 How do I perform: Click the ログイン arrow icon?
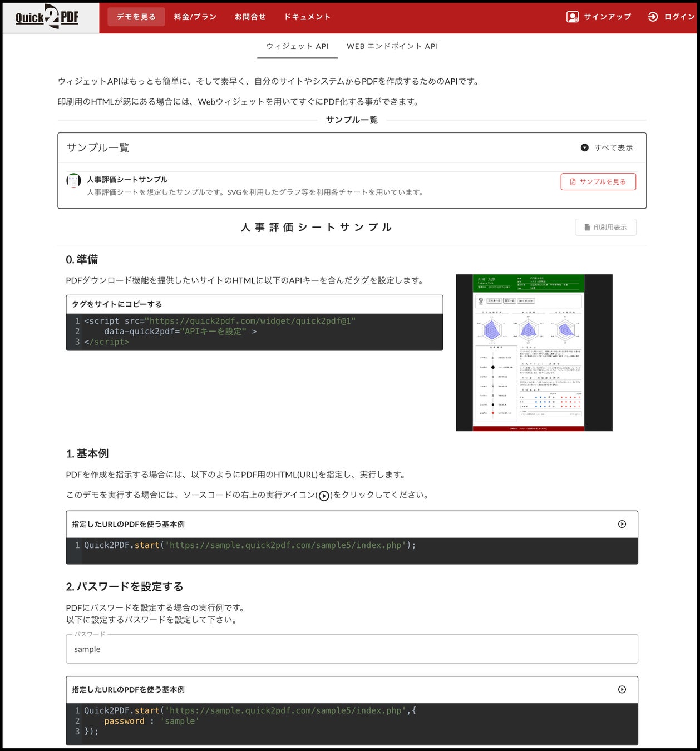pos(653,17)
